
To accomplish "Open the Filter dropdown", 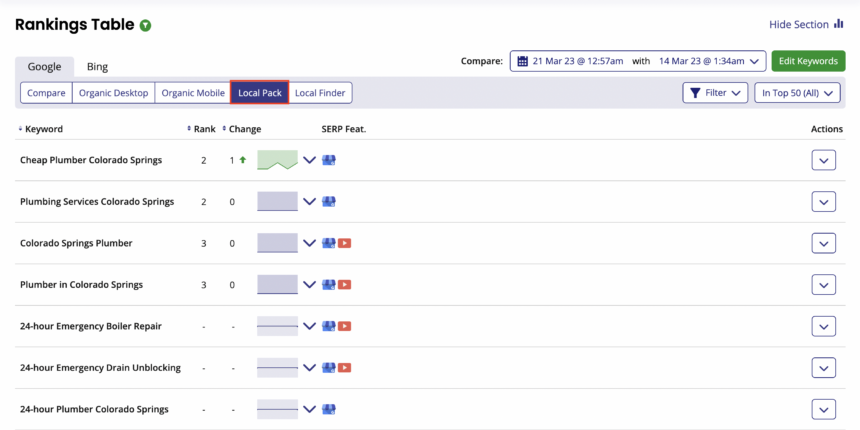I will click(715, 93).
